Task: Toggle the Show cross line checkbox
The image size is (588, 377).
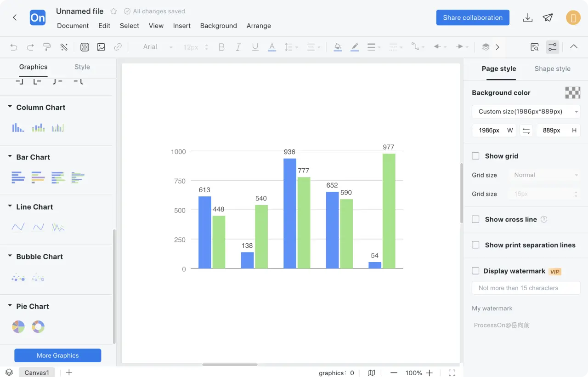Action: coord(475,219)
